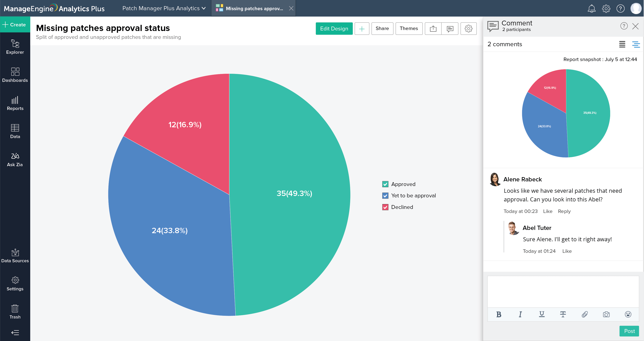This screenshot has height=341, width=644.
Task: Insert an emoji into the comment
Action: pyautogui.click(x=628, y=314)
